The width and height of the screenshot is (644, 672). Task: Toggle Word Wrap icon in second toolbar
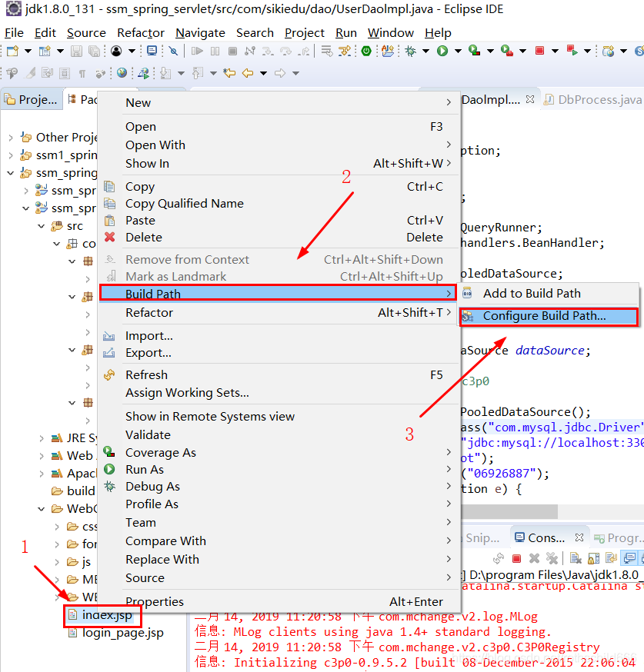tap(47, 73)
